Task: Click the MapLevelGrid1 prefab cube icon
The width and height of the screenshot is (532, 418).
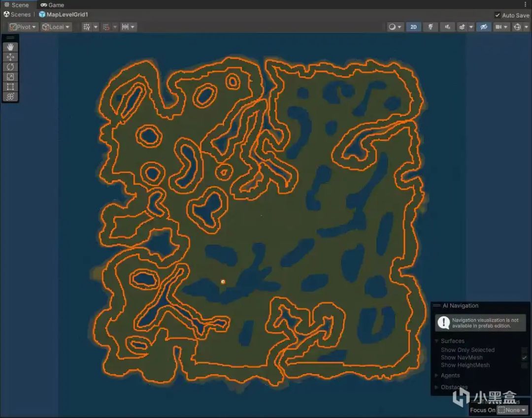Action: pos(42,14)
